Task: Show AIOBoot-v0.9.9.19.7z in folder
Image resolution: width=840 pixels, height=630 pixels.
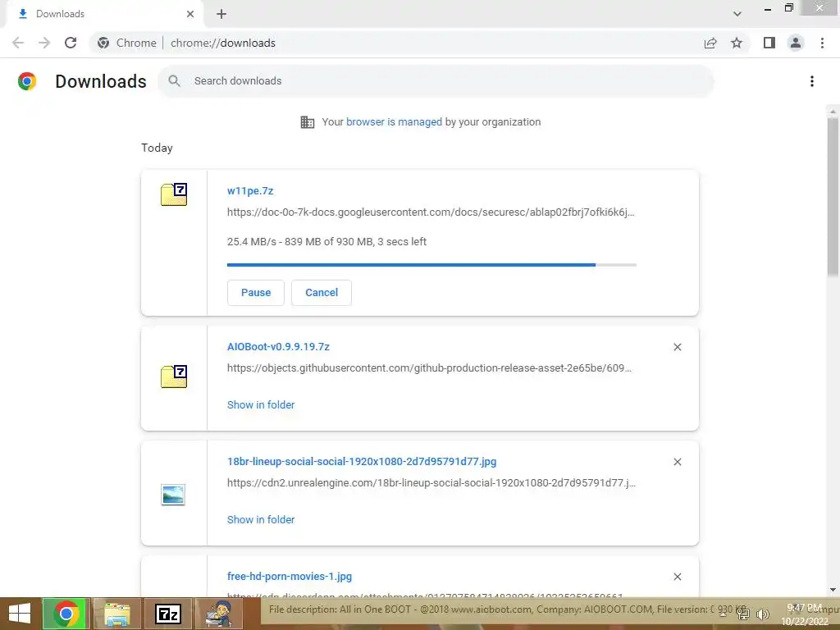Action: [x=261, y=405]
